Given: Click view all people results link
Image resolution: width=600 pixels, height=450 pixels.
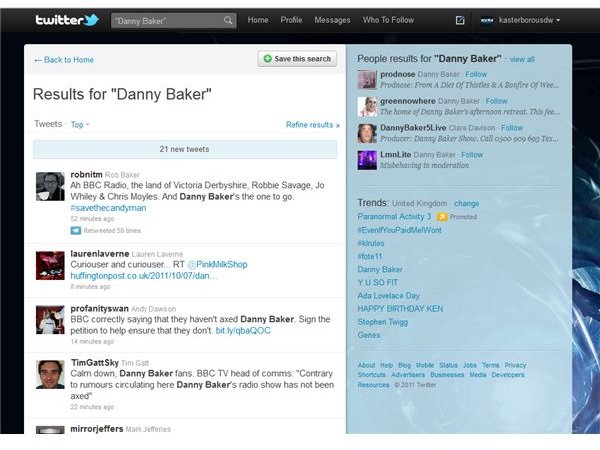Looking at the screenshot, I should click(x=522, y=59).
